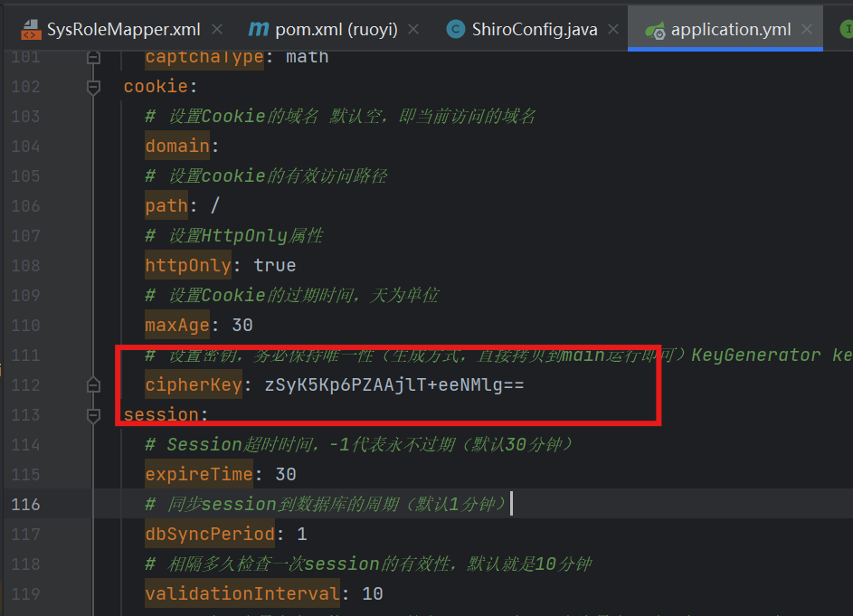853x616 pixels.
Task: Close the ShiroConfig.java tab
Action: click(x=613, y=29)
